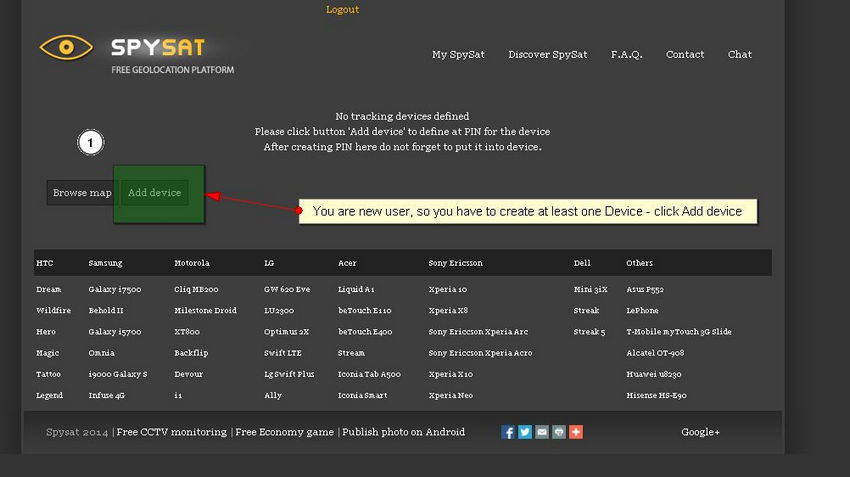850x477 pixels.
Task: Click the Twitter share icon
Action: 525,432
